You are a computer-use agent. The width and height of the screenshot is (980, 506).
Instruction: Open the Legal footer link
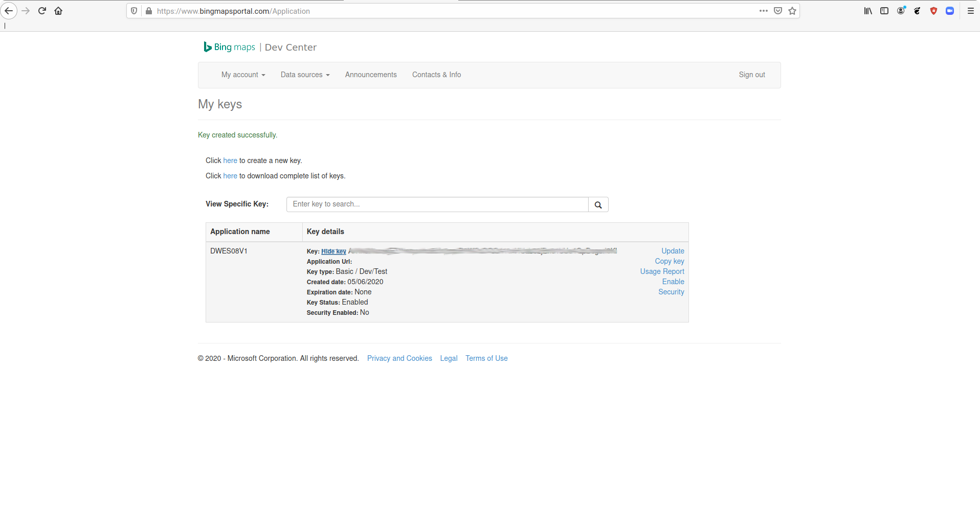pyautogui.click(x=449, y=358)
